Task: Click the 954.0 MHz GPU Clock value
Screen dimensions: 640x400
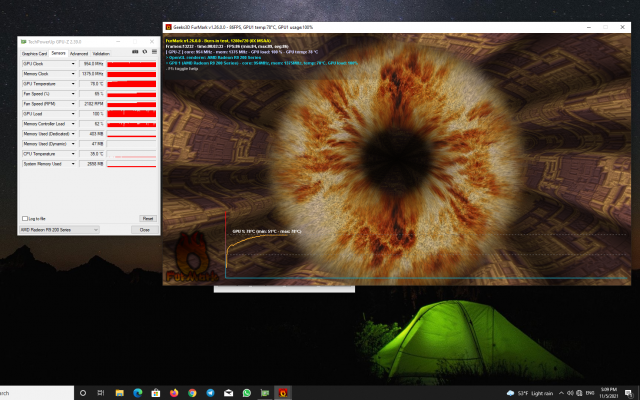Action: (x=92, y=64)
